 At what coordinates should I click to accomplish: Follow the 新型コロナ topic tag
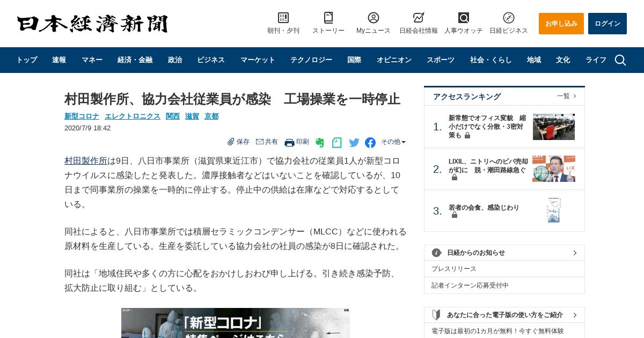[82, 116]
